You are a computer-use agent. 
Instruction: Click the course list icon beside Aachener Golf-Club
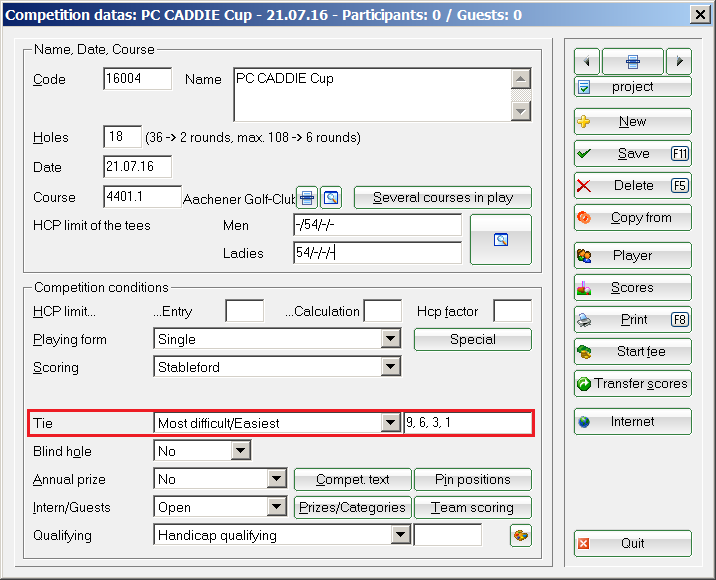pyautogui.click(x=308, y=197)
